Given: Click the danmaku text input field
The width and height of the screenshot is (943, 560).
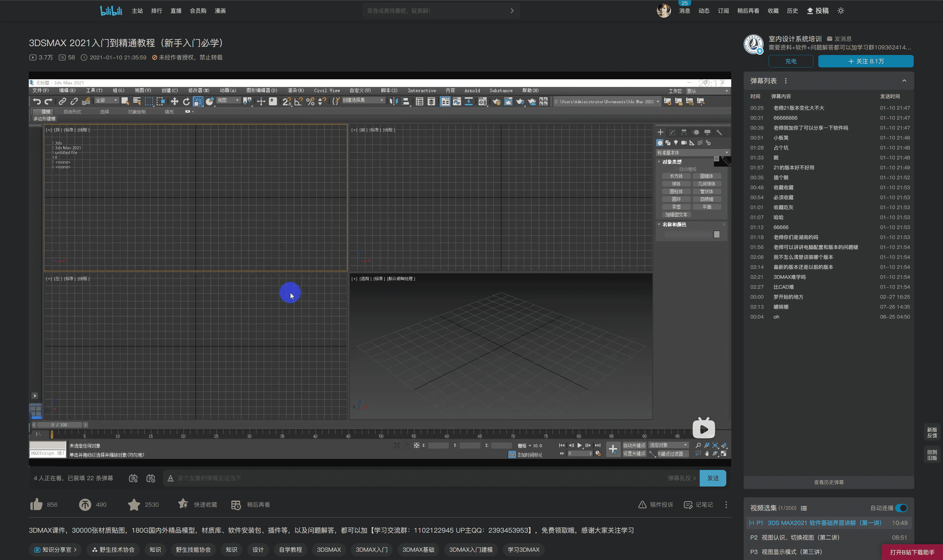Looking at the screenshot, I should (415, 478).
